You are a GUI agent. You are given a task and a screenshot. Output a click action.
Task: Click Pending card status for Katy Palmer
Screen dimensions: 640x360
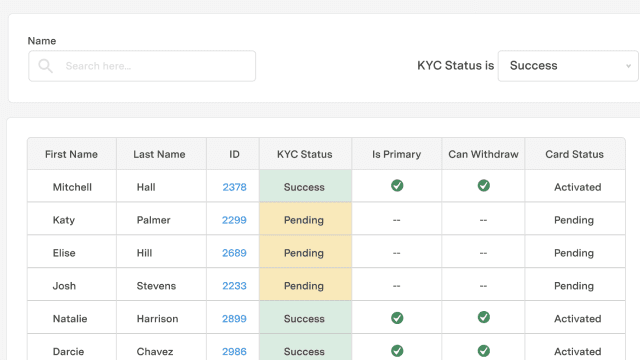click(574, 220)
